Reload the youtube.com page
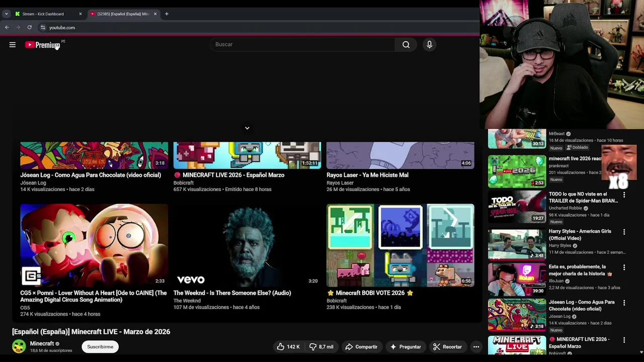 (x=30, y=28)
